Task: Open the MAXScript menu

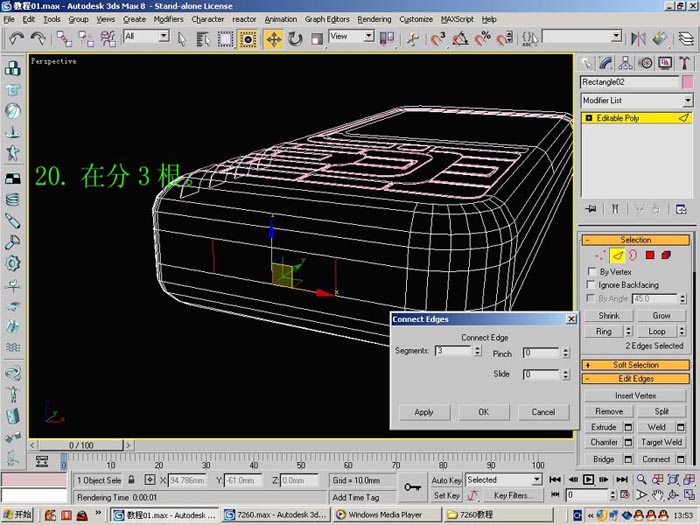Action: pos(457,19)
